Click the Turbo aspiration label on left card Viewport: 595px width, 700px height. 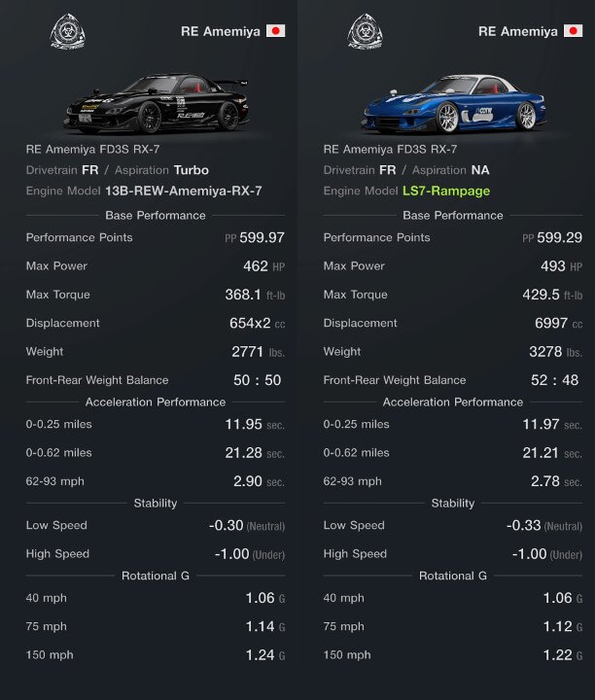(x=192, y=170)
